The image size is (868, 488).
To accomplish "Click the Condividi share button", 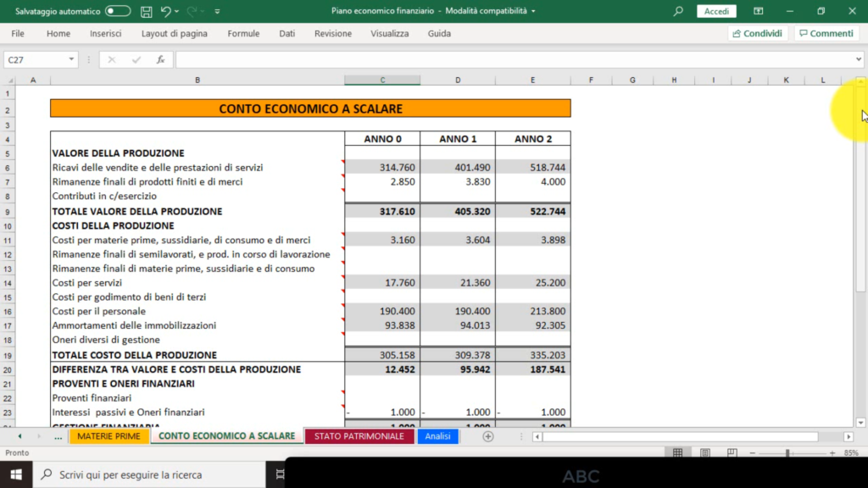I will tap(757, 33).
